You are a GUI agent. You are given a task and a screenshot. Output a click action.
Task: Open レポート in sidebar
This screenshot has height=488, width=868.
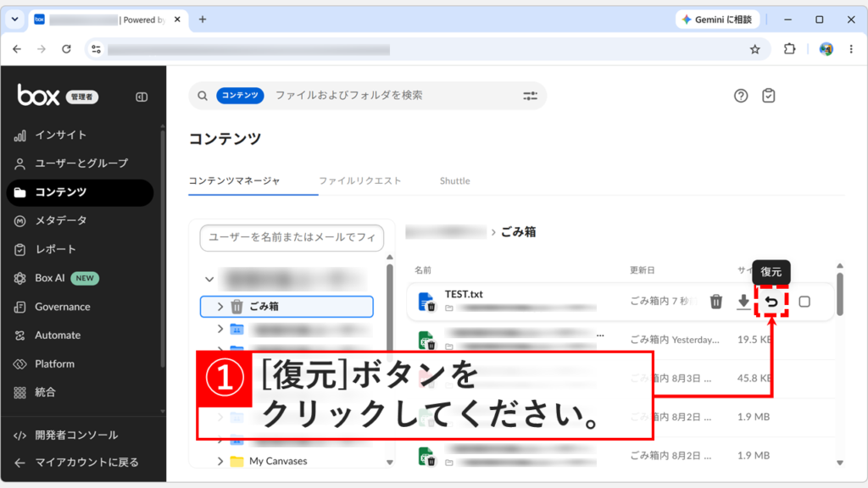click(x=80, y=250)
